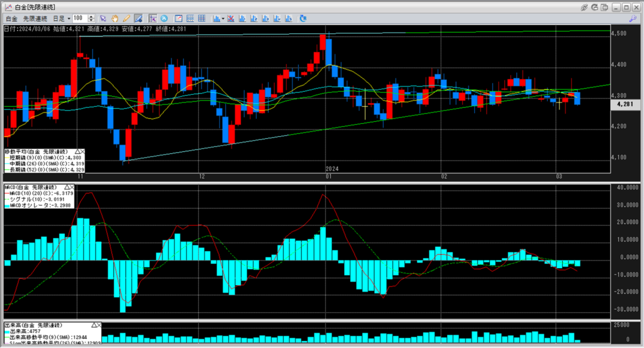Screen dimensions: 644x348
Task: Select 中期線(26) moving average legend entry
Action: (x=47, y=163)
